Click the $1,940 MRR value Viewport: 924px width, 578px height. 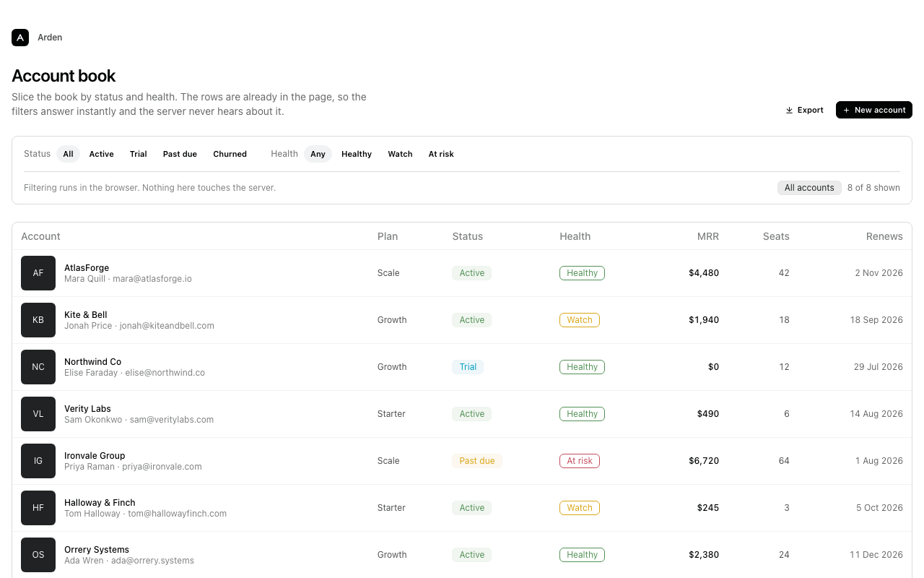[x=704, y=320]
